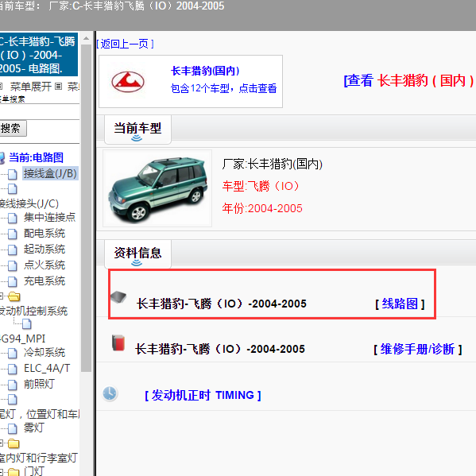The image size is (476, 476).
Task: Select 冷却系统 in the tree
Action: click(x=45, y=353)
